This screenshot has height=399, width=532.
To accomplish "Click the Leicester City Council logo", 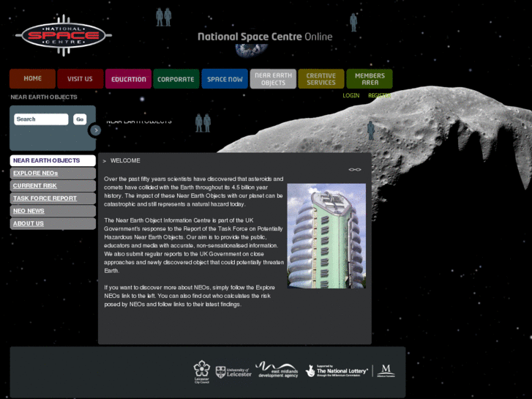I will pyautogui.click(x=202, y=371).
